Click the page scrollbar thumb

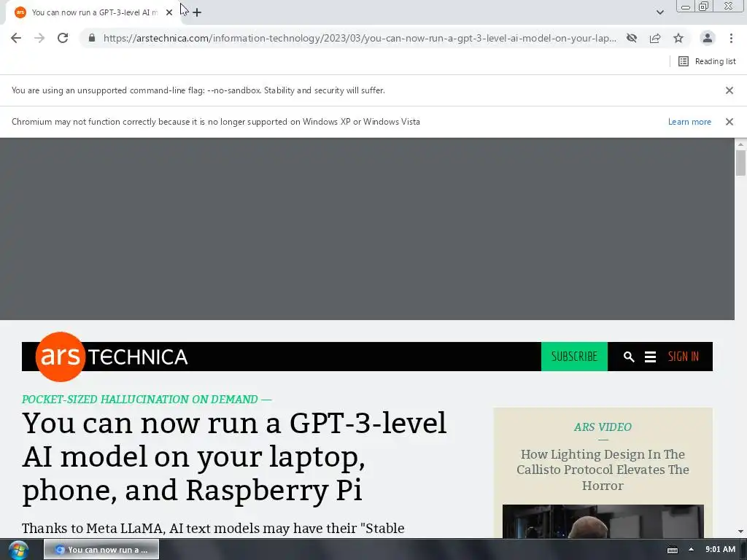[740, 163]
